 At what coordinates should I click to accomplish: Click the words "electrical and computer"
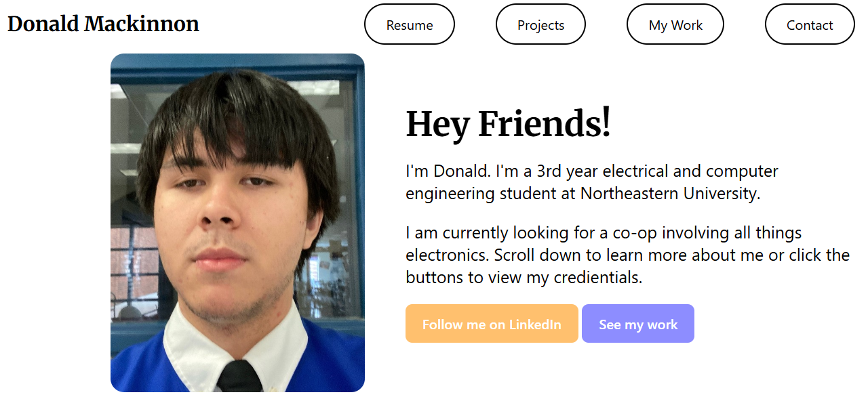pos(690,171)
